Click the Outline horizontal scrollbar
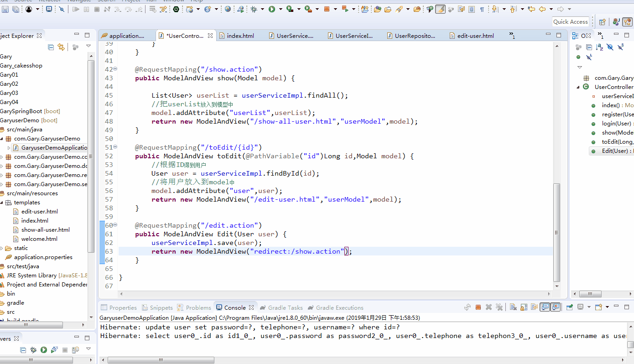This screenshot has width=634, height=364. click(591, 294)
